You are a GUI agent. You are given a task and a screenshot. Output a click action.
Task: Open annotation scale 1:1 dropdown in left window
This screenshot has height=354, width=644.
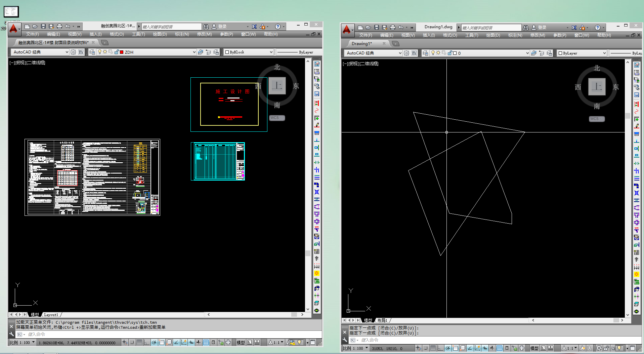tap(282, 342)
